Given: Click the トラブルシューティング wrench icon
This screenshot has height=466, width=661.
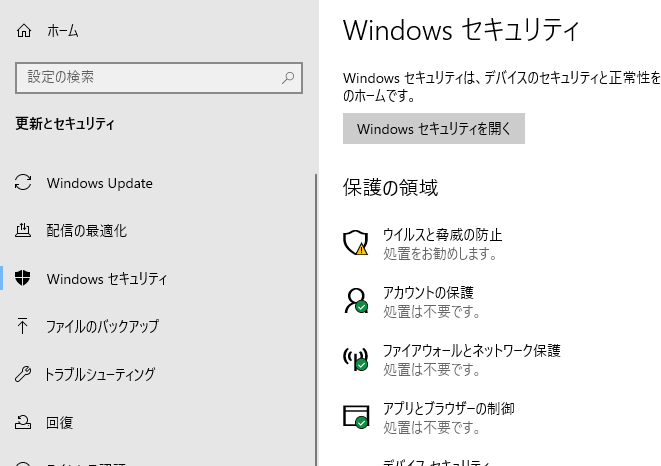Looking at the screenshot, I should coord(24,375).
